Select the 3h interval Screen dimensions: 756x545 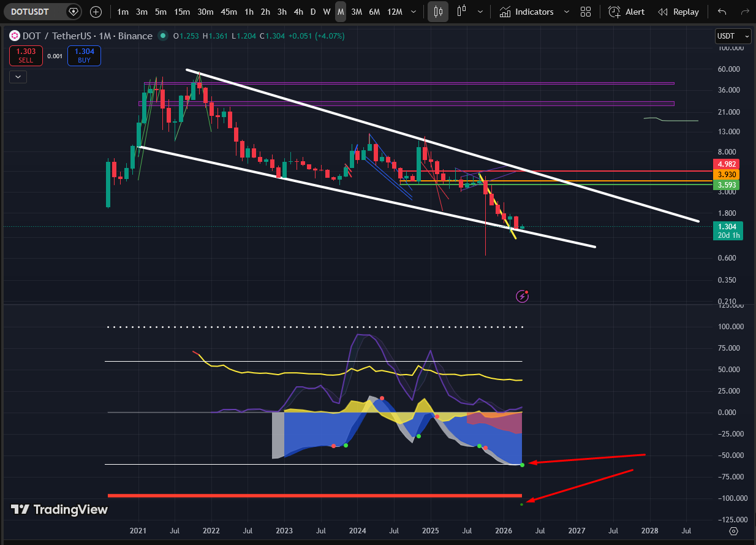[x=282, y=12]
